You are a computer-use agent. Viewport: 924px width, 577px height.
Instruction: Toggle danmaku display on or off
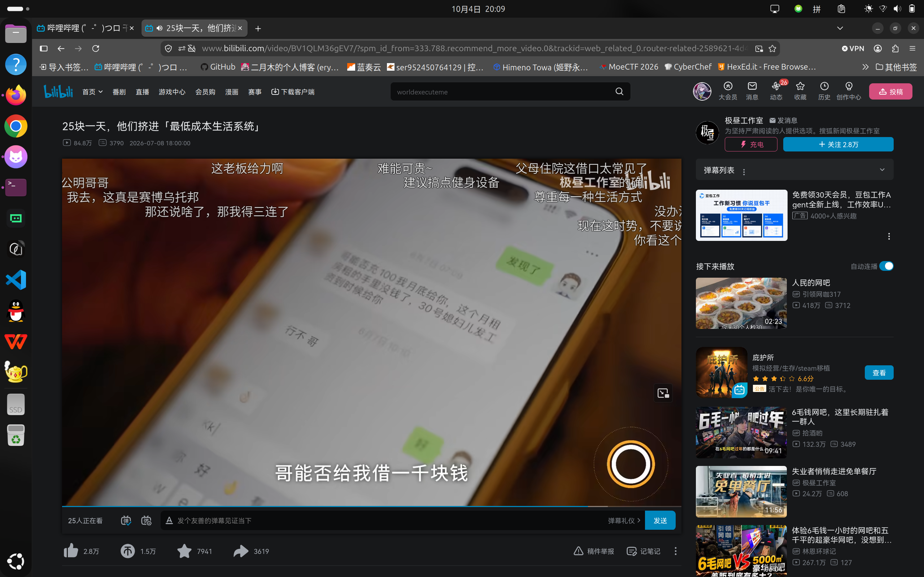pyautogui.click(x=126, y=520)
